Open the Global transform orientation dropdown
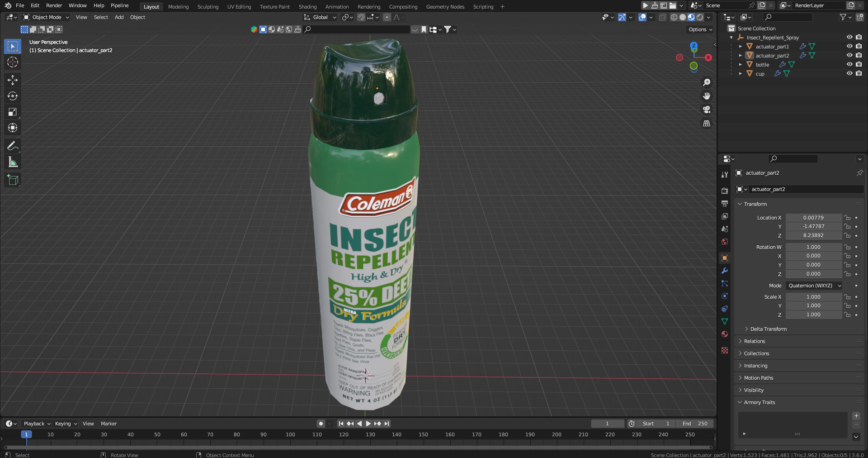The width and height of the screenshot is (868, 458). coord(320,17)
